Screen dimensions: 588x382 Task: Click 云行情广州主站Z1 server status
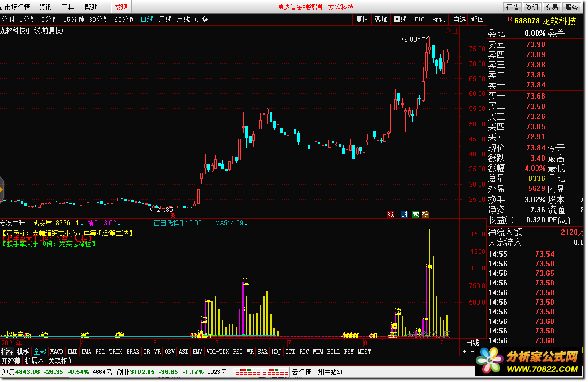tap(317, 372)
